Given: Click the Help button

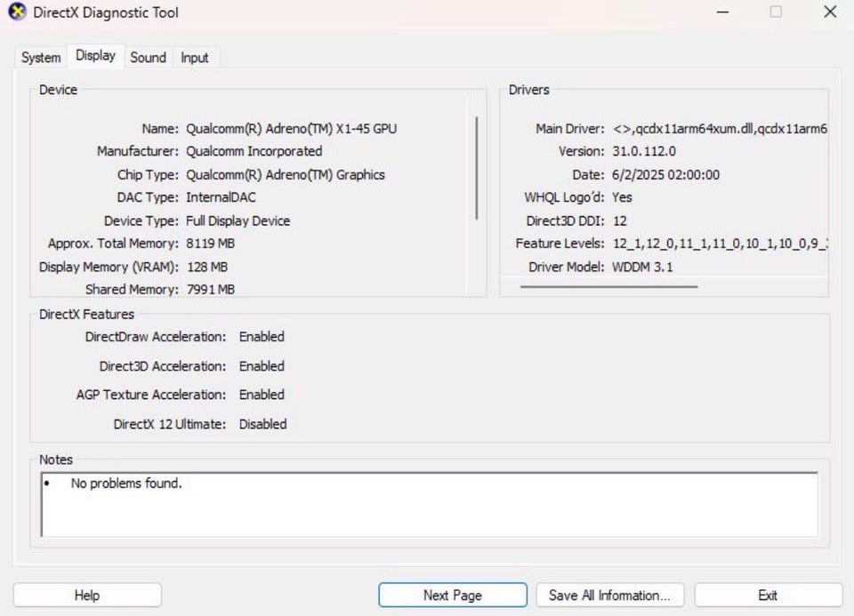Looking at the screenshot, I should pyautogui.click(x=87, y=595).
